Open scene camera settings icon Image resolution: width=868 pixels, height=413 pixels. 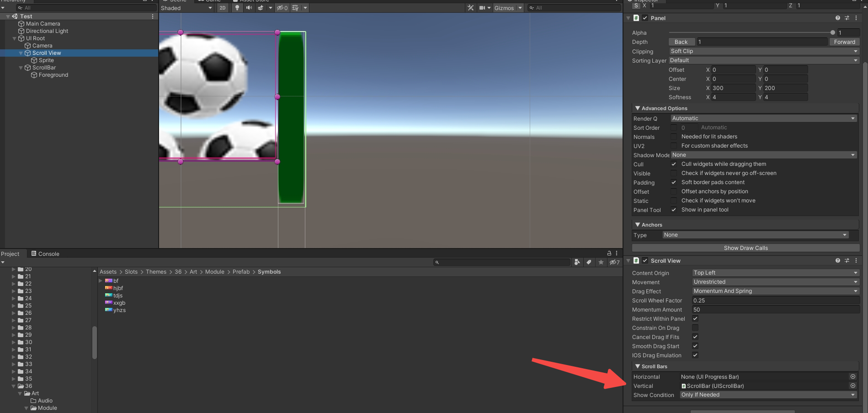[x=482, y=8]
